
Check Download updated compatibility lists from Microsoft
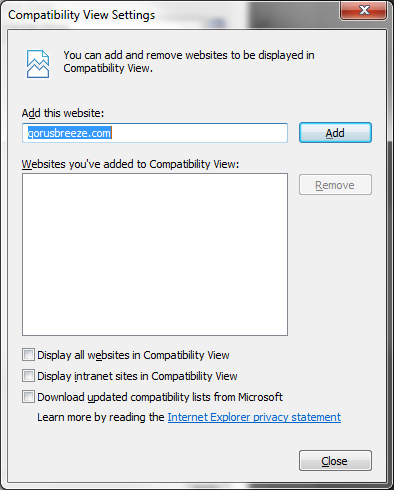tap(28, 397)
